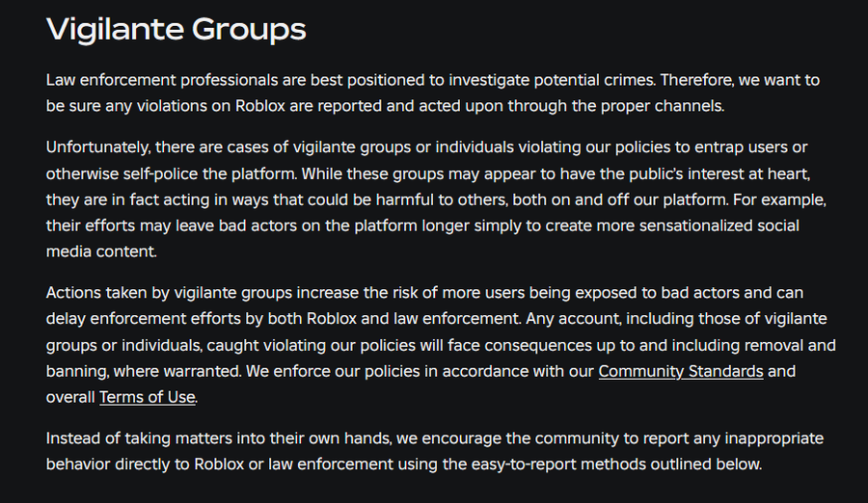The image size is (868, 503).
Task: Click the Vigilante Groups heading
Action: click(176, 29)
